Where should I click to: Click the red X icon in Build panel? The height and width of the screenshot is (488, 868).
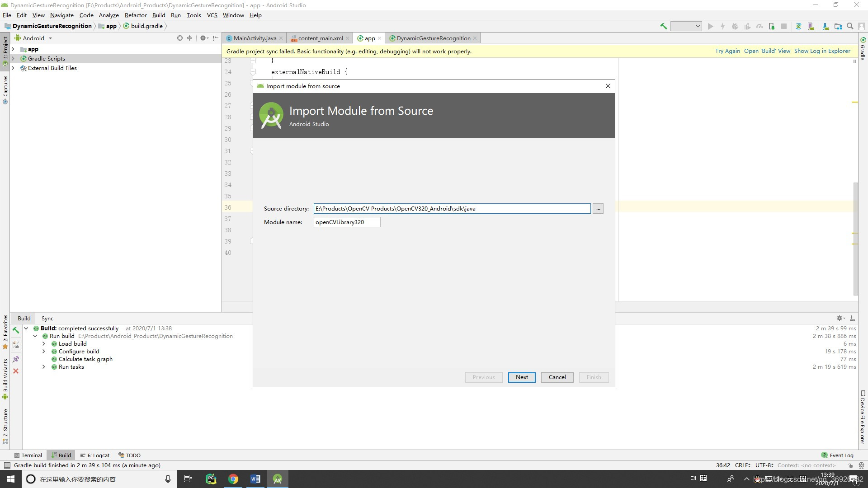[x=16, y=371]
